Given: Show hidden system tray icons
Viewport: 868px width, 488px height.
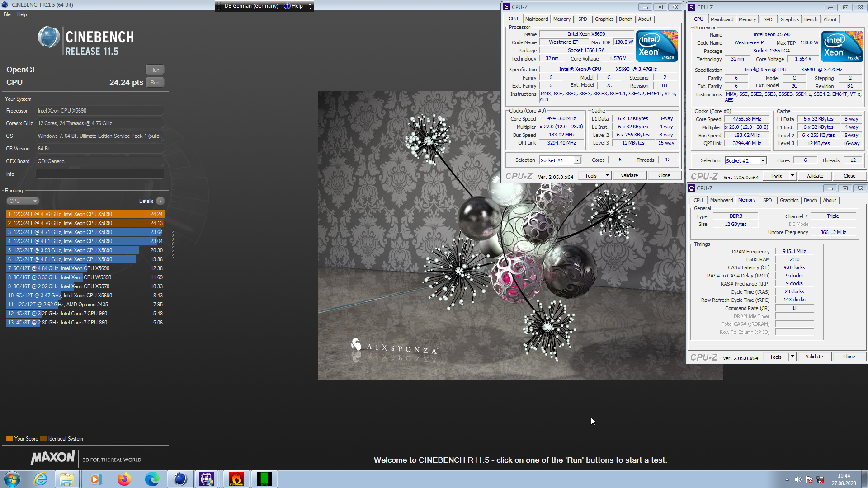Looking at the screenshot, I should click(x=787, y=479).
